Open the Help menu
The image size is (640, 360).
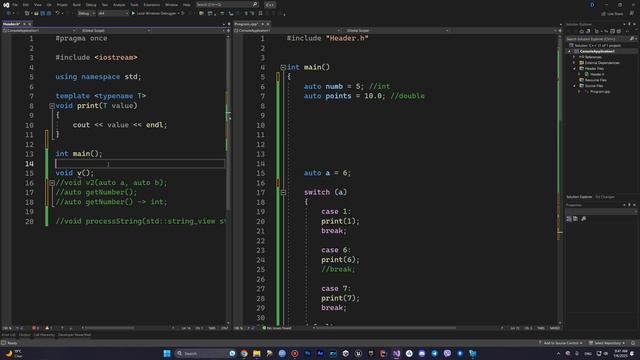(187, 5)
